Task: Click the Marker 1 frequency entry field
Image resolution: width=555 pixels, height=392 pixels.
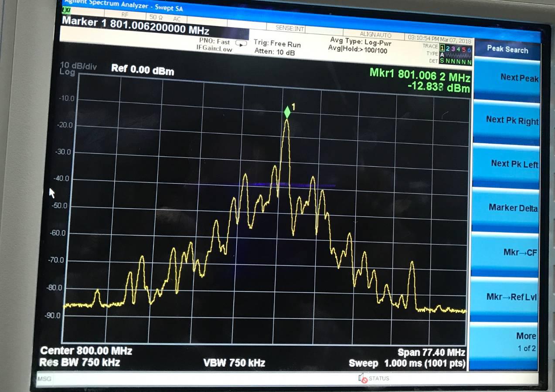Action: click(136, 26)
